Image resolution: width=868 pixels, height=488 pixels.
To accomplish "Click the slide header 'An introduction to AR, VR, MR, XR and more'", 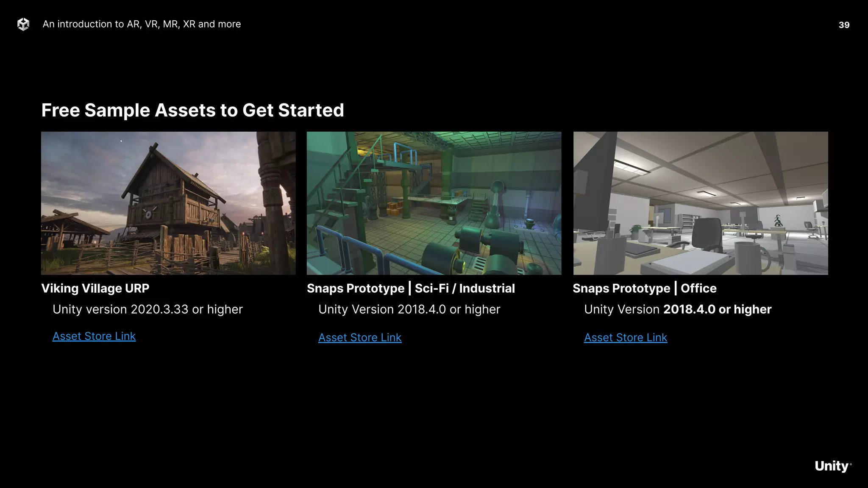I will (x=142, y=24).
